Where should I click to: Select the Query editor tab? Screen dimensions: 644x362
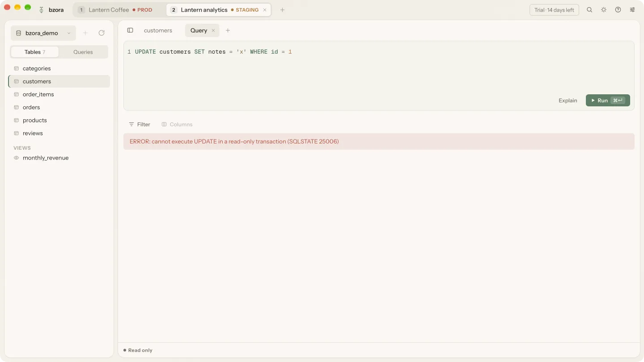pos(202,30)
